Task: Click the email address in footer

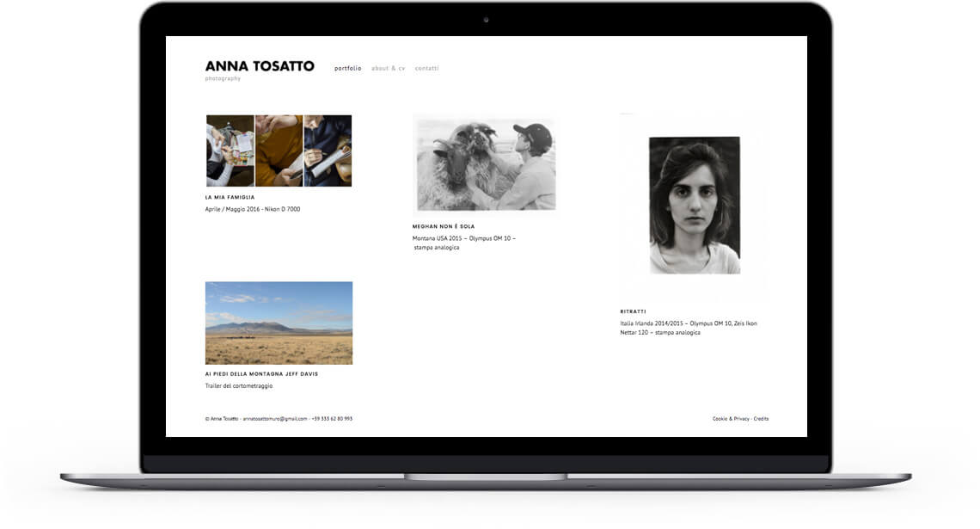Action: coord(275,419)
